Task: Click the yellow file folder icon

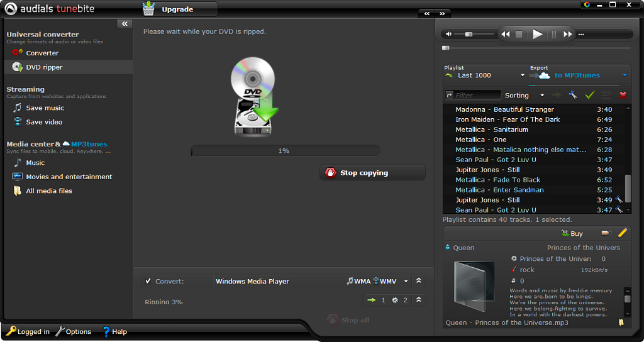Action: point(621,323)
